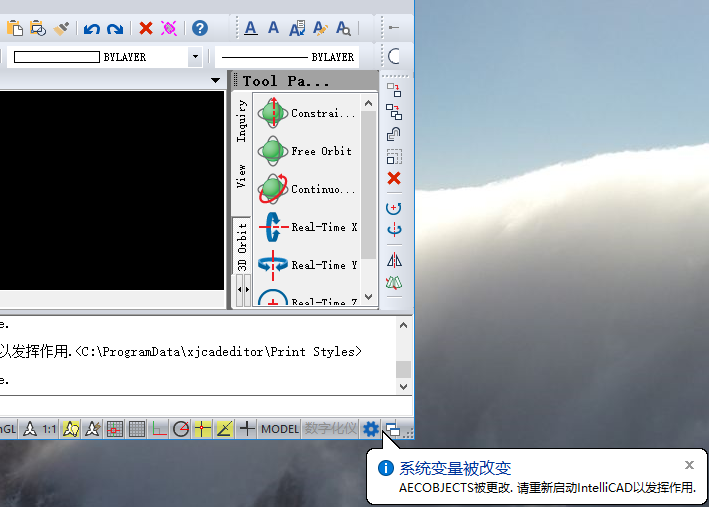The height and width of the screenshot is (509, 709).
Task: Select the Move tool in Modify toolbar
Action: [394, 90]
